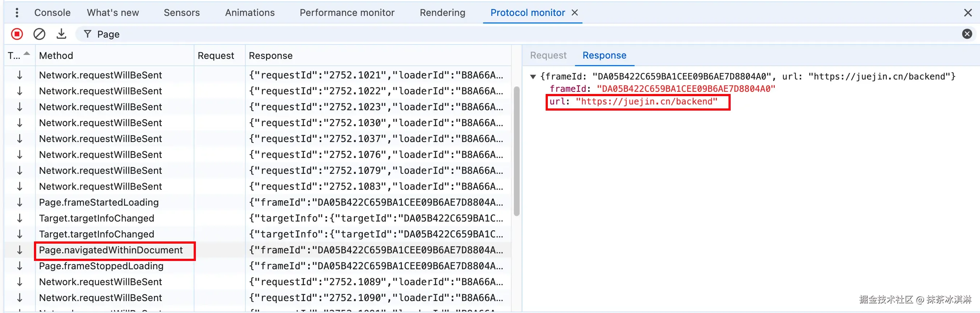
Task: Collapse the frameId response object
Action: [533, 77]
